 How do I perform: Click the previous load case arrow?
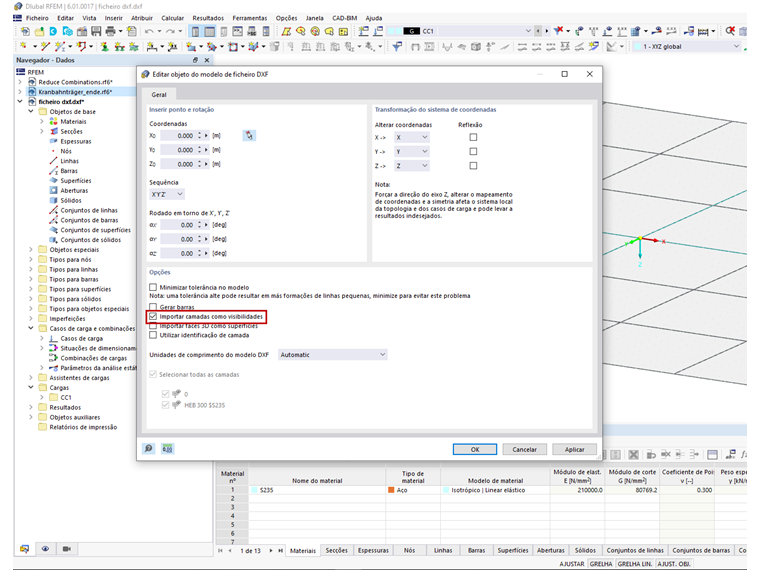(x=538, y=31)
